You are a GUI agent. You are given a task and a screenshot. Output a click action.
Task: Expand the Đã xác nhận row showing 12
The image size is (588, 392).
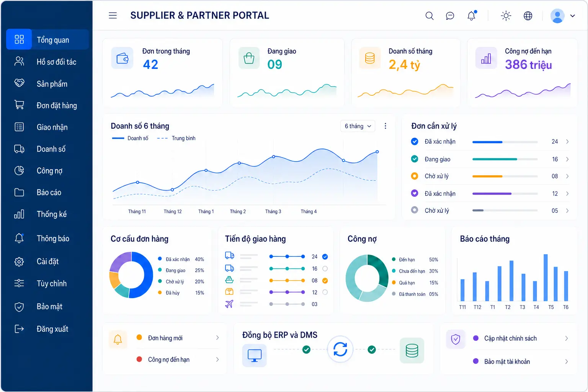coord(567,194)
